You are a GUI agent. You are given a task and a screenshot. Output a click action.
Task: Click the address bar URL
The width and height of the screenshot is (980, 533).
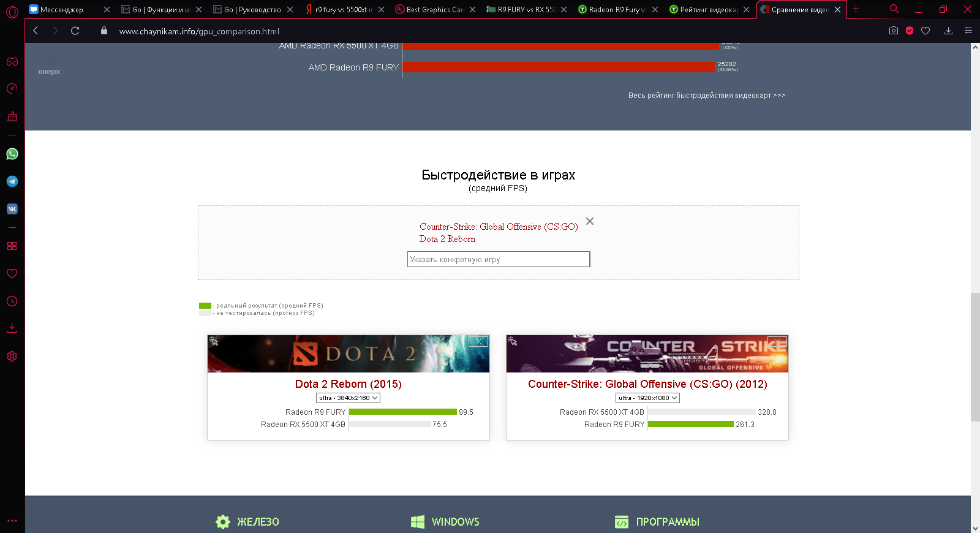tap(199, 31)
